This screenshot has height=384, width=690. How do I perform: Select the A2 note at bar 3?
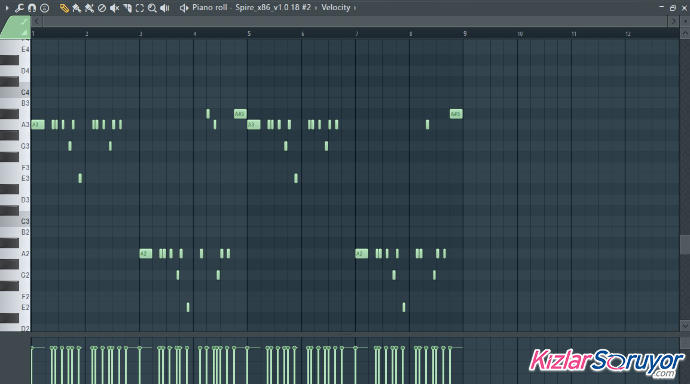click(146, 253)
